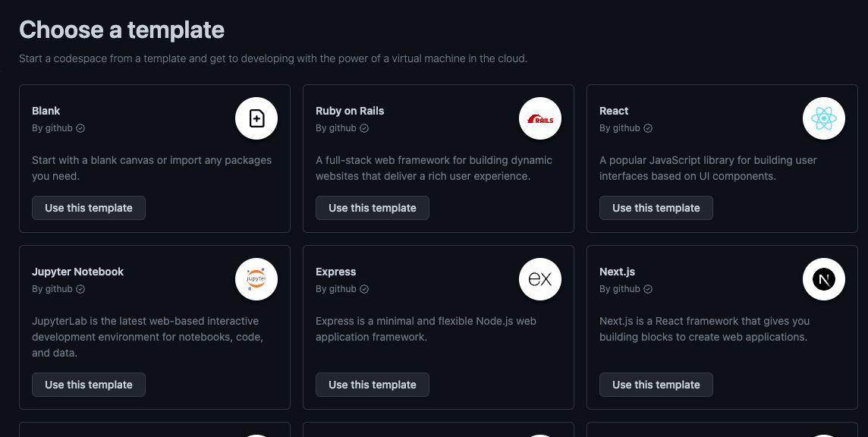Click the verified badge on the React card
This screenshot has width=868, height=437.
648,128
